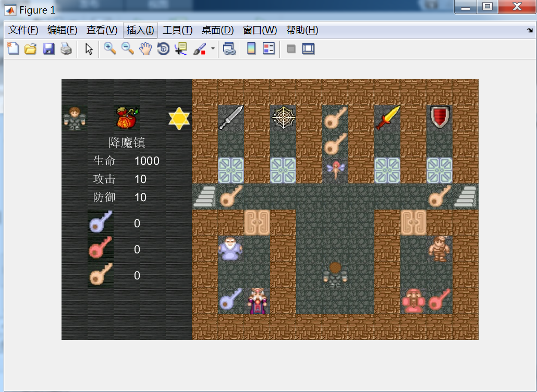
Task: Open the 插入(I) menu
Action: 140,30
